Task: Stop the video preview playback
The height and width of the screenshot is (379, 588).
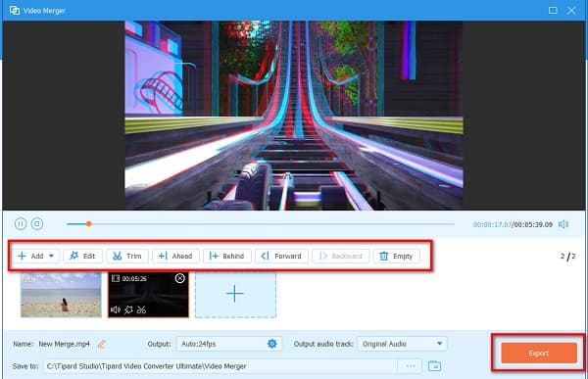Action: click(x=37, y=224)
